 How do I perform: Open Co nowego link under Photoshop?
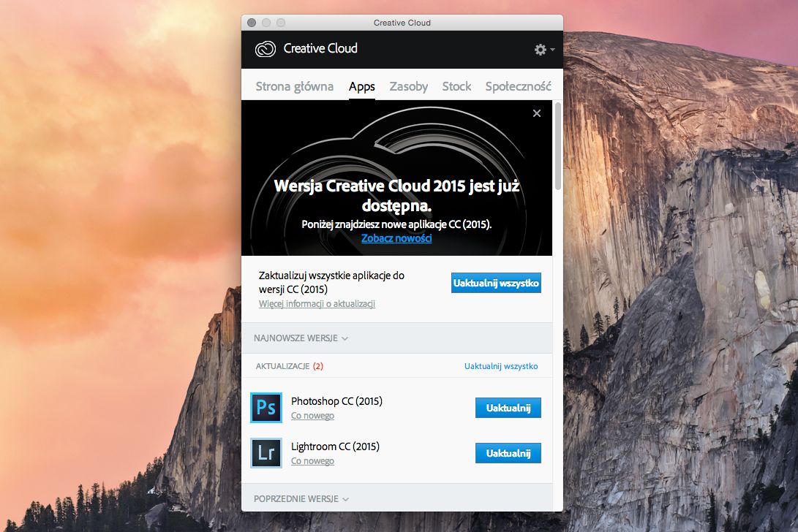312,416
